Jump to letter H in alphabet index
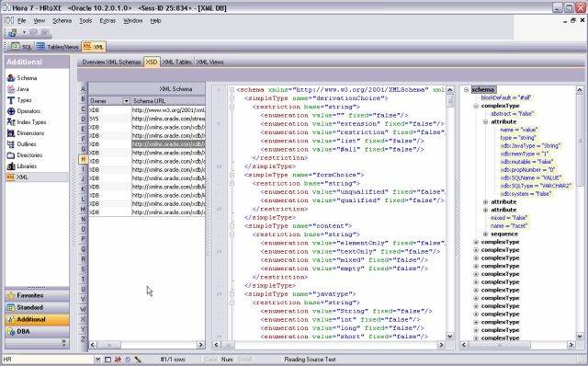Image resolution: width=588 pixels, height=366 pixels. pyautogui.click(x=84, y=159)
